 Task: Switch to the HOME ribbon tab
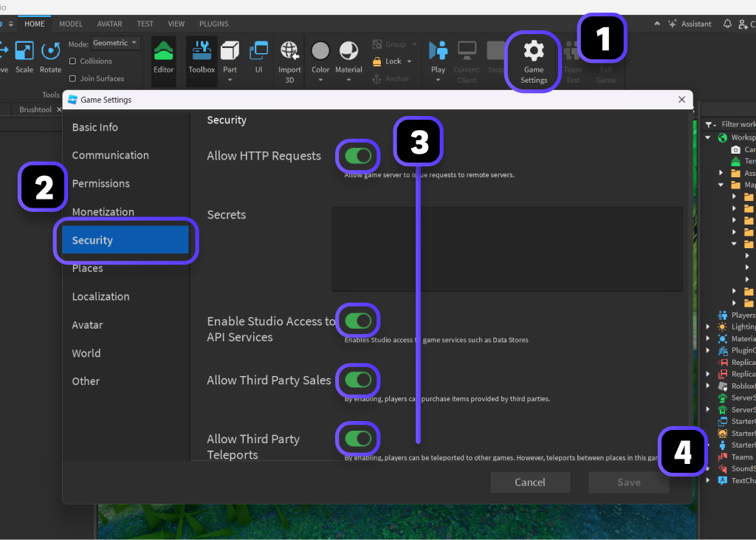35,24
